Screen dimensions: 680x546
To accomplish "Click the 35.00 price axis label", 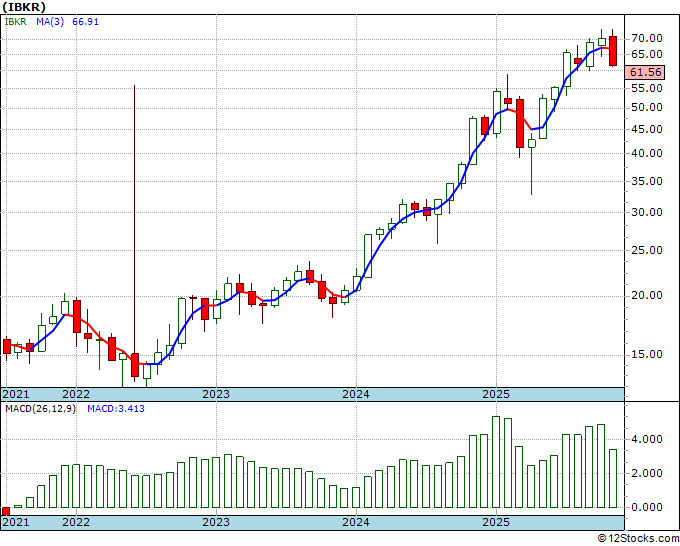I will tap(646, 181).
